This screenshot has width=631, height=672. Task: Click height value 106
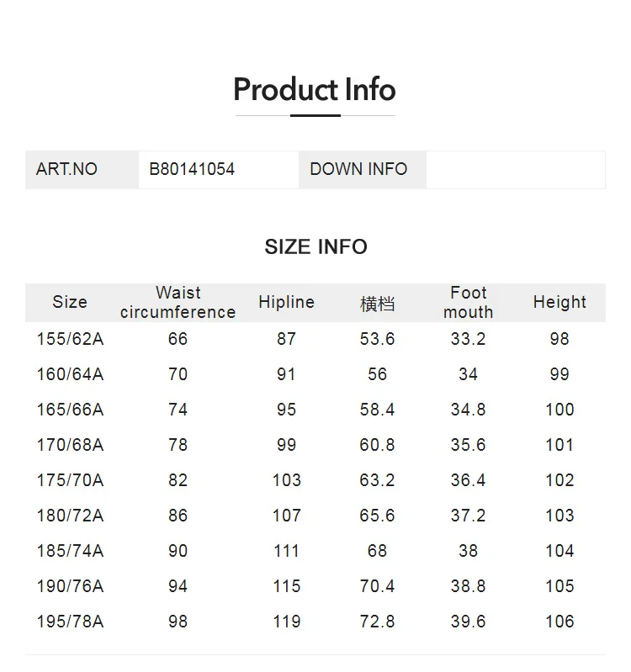(x=559, y=622)
